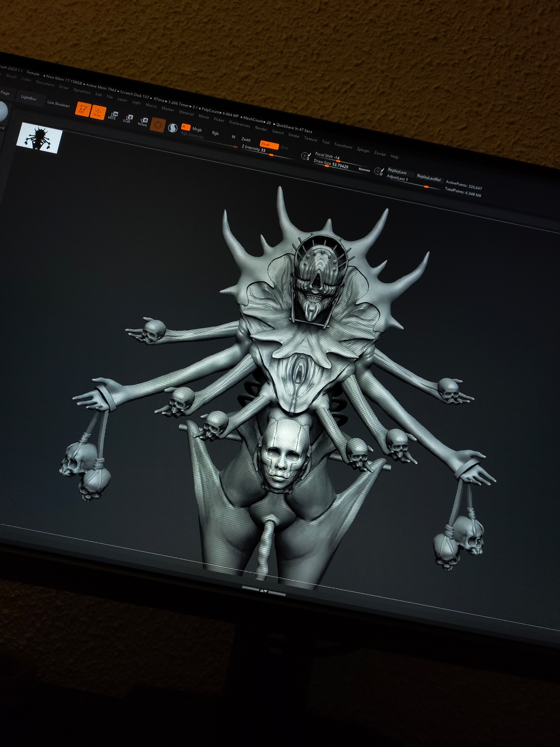Toggle the orange Gizmo 3D icon

158,125
